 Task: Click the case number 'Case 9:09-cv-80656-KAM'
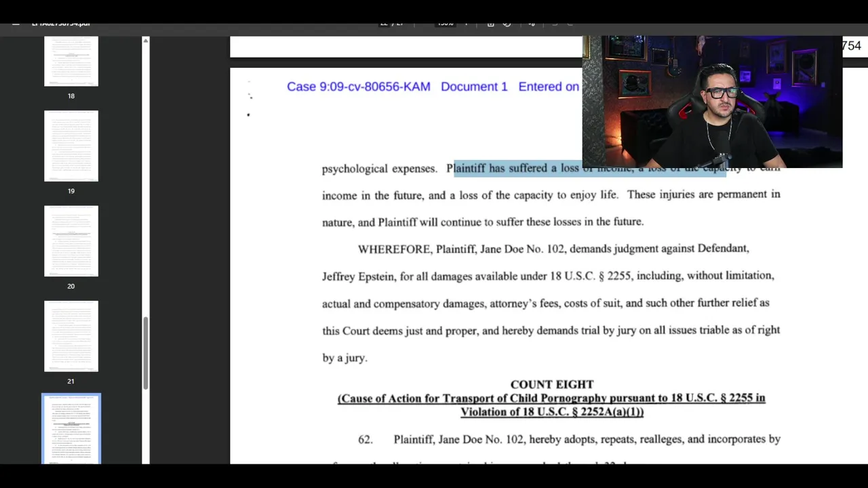[358, 87]
